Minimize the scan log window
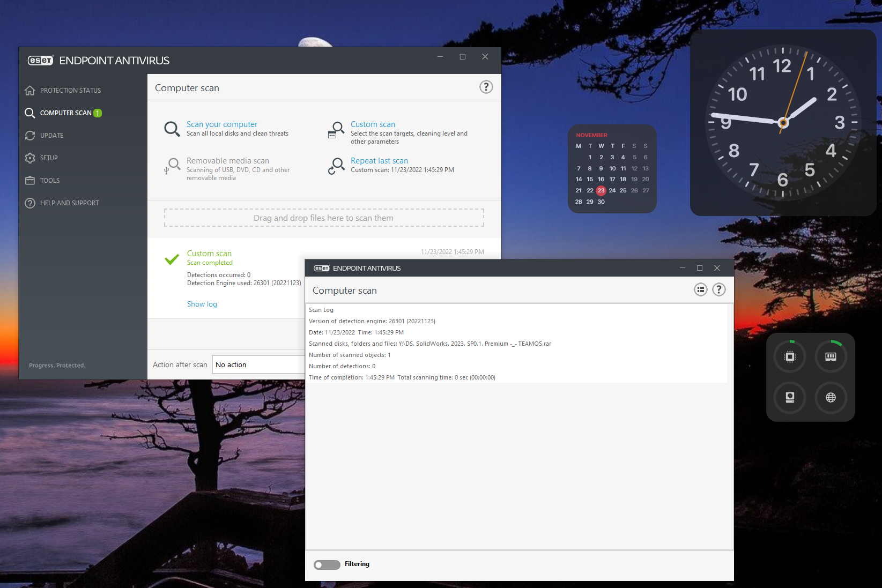The image size is (882, 588). pos(683,268)
